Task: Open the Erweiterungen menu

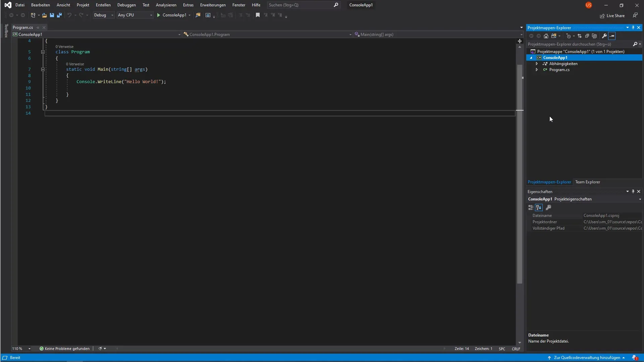Action: tap(213, 5)
